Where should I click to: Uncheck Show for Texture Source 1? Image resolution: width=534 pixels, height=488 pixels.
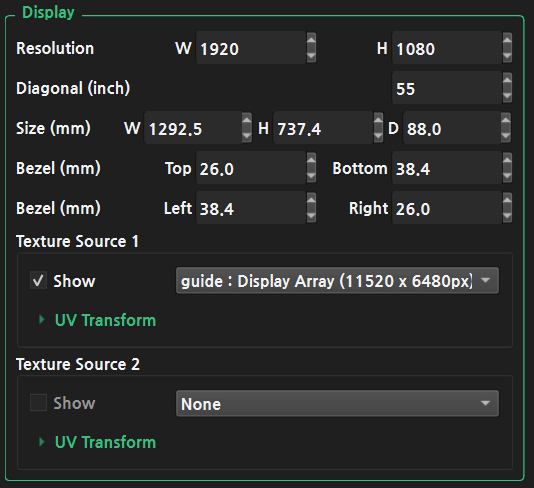click(38, 281)
